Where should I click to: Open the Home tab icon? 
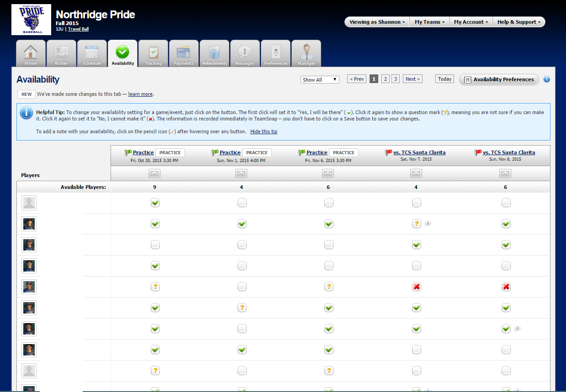(31, 52)
